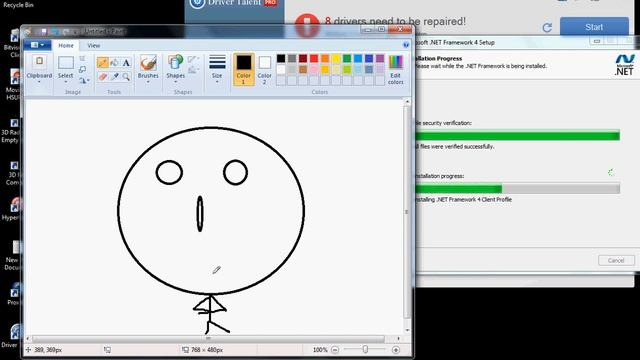Click zoom in plus button in Paint
640x360 pixels.
tap(396, 350)
